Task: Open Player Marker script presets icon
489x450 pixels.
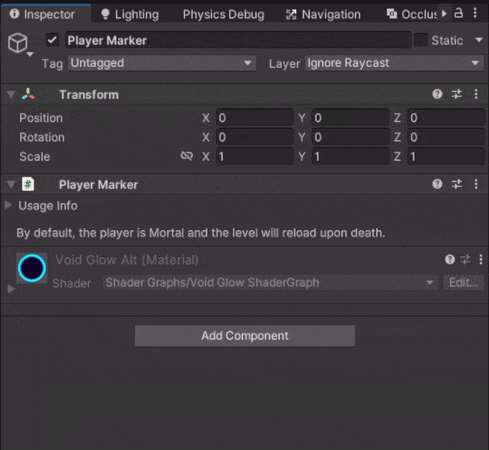Action: 456,184
